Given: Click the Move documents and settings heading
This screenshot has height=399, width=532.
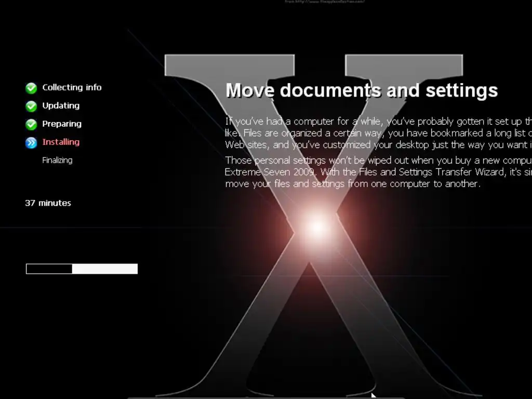Looking at the screenshot, I should click(x=362, y=90).
